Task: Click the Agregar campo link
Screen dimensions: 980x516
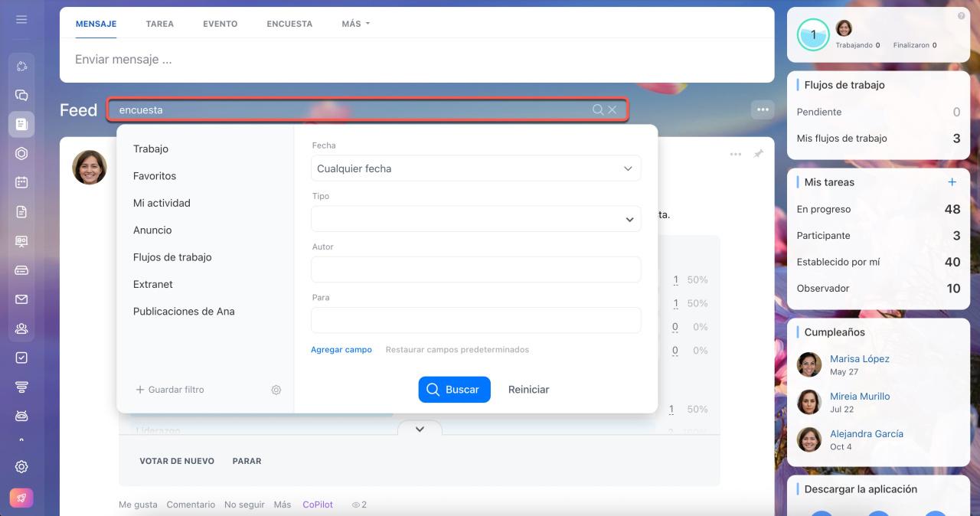Action: tap(341, 350)
